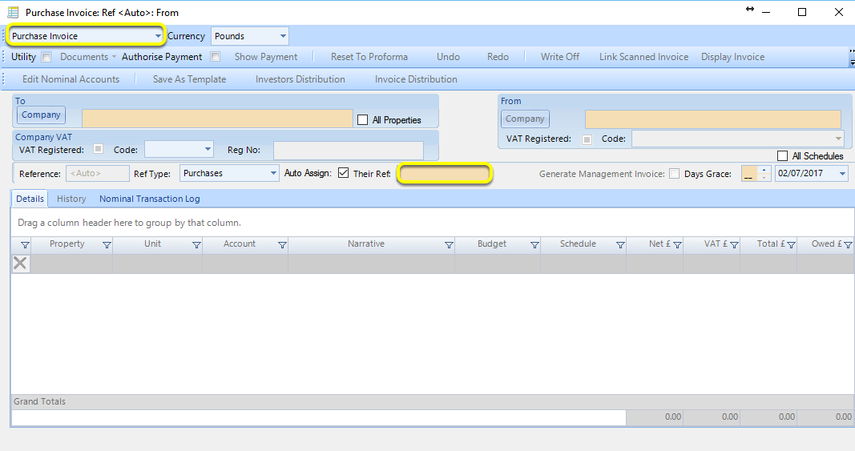Click Reset To Proforma

pyautogui.click(x=369, y=57)
